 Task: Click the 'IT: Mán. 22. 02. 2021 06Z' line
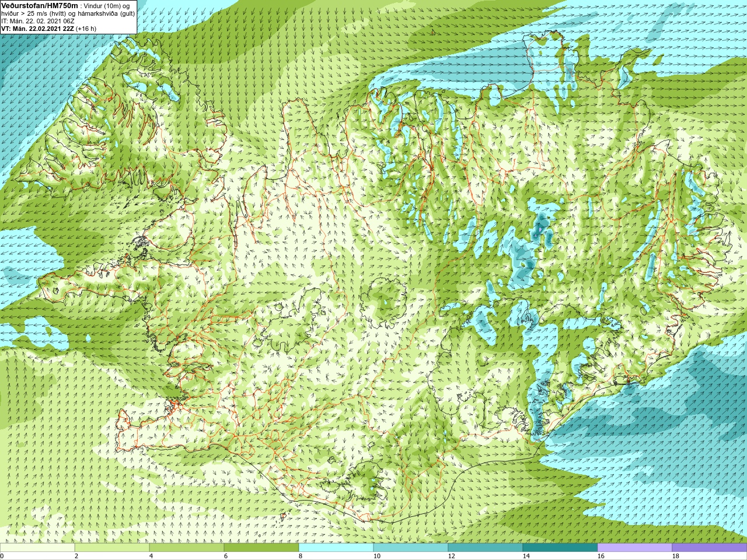pos(38,21)
